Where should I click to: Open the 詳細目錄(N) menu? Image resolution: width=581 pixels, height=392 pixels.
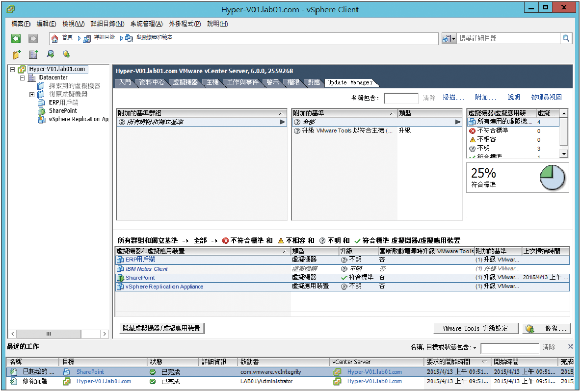tap(107, 24)
